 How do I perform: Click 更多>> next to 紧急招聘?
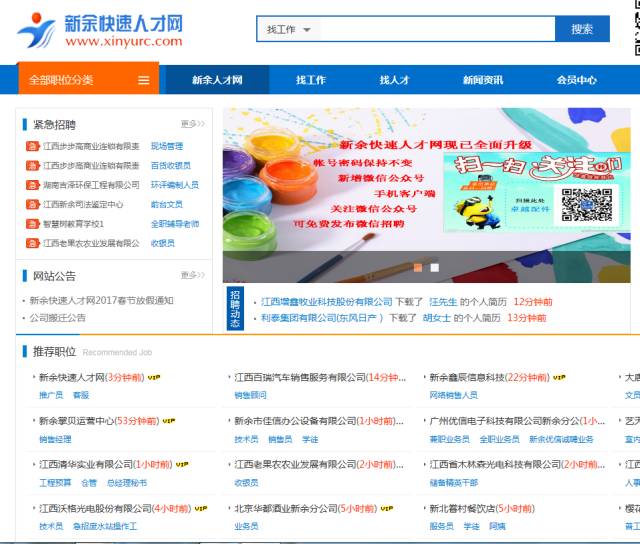click(x=193, y=124)
